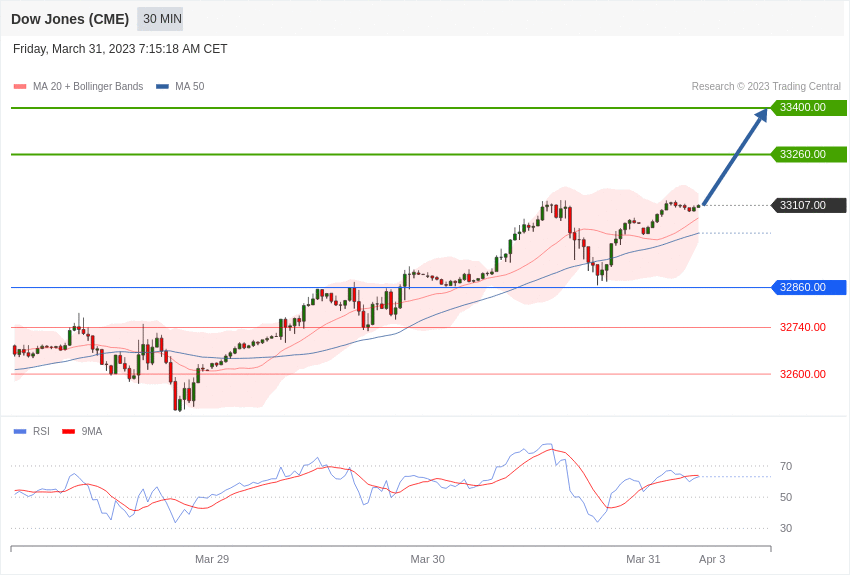The image size is (850, 576).
Task: Click the red 9MA legend swatch
Action: pyautogui.click(x=69, y=431)
